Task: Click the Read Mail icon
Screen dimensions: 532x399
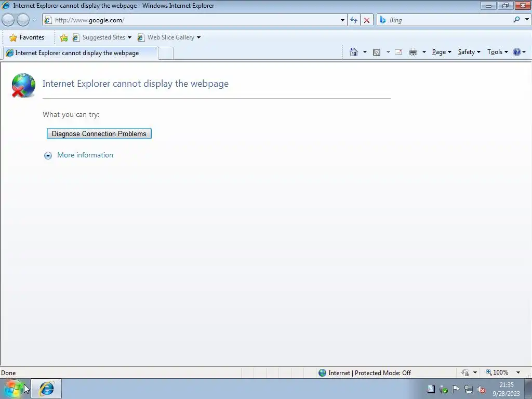Action: pyautogui.click(x=398, y=52)
